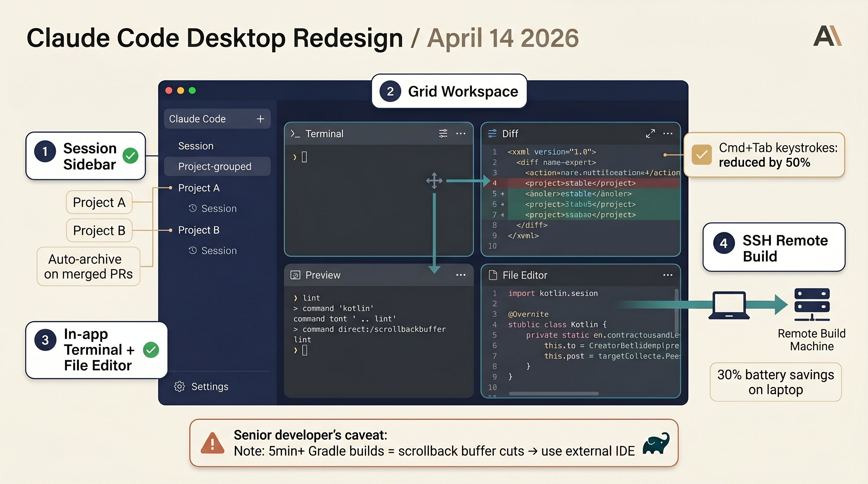The width and height of the screenshot is (868, 484).
Task: Click line number 10 in File Editor gutter
Action: tap(492, 387)
